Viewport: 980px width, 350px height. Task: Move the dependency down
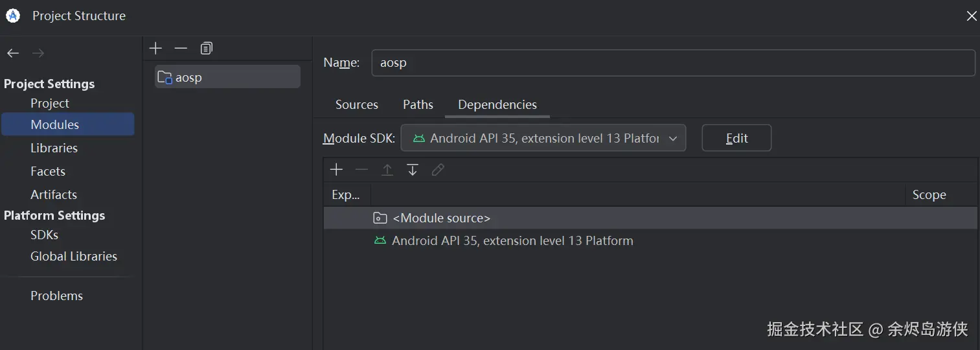(x=413, y=170)
